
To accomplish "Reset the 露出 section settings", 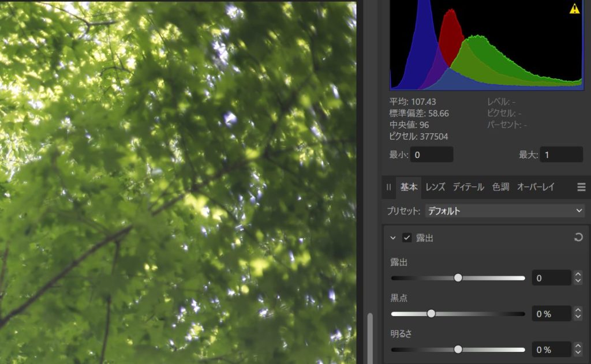I will coord(578,238).
